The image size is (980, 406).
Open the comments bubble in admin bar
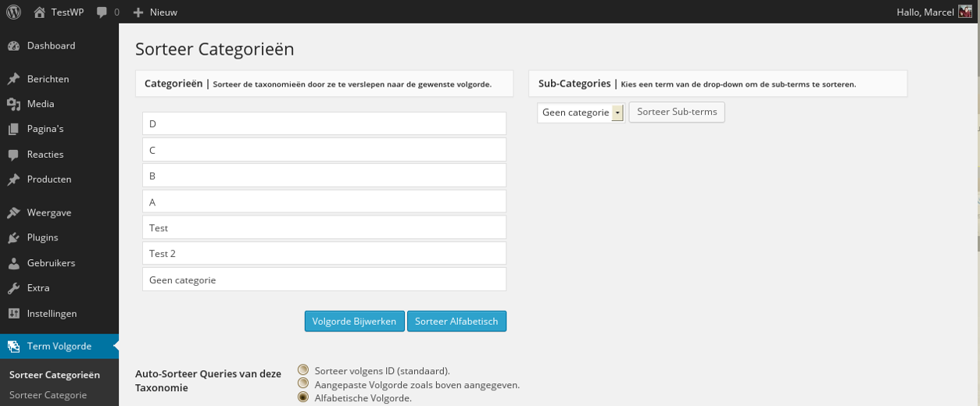click(102, 12)
